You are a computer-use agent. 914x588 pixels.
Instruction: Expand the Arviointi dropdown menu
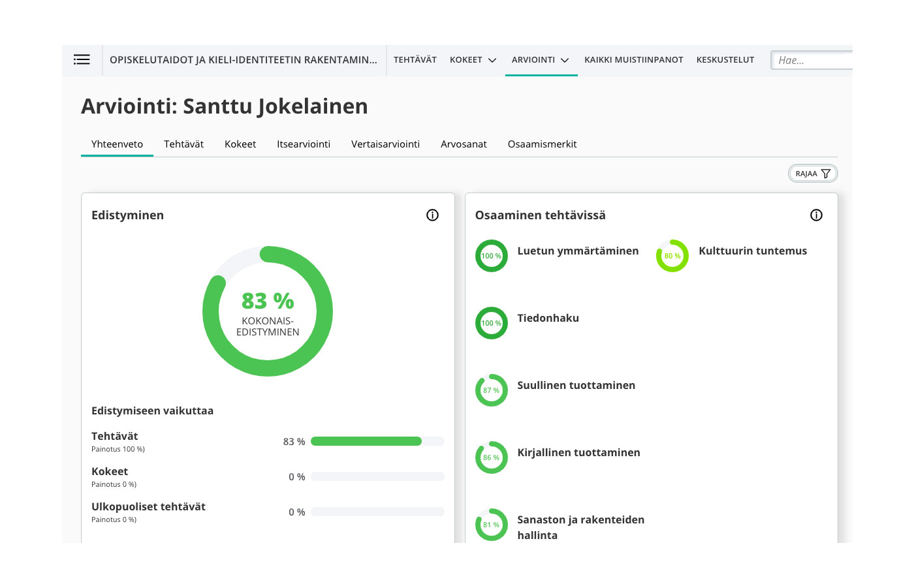(541, 60)
